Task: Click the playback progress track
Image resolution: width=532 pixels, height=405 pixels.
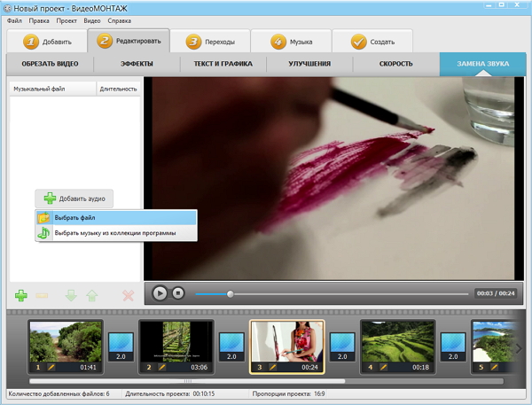Action: pos(332,293)
